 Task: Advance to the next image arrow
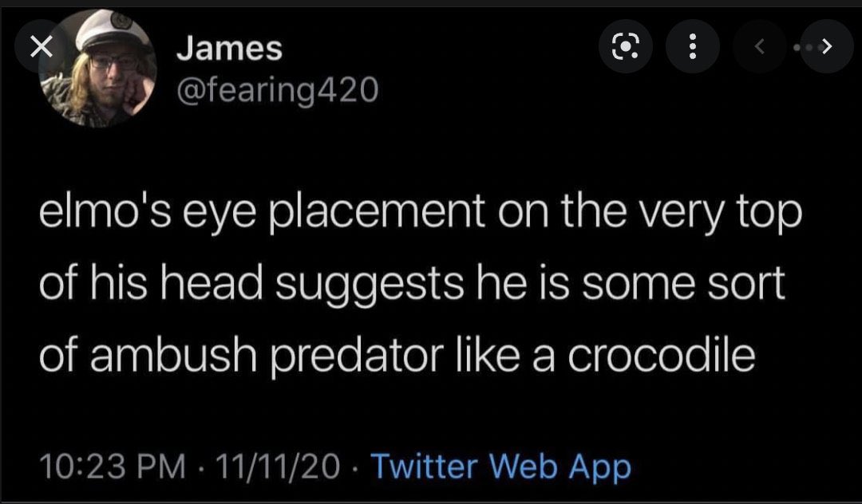pos(827,49)
